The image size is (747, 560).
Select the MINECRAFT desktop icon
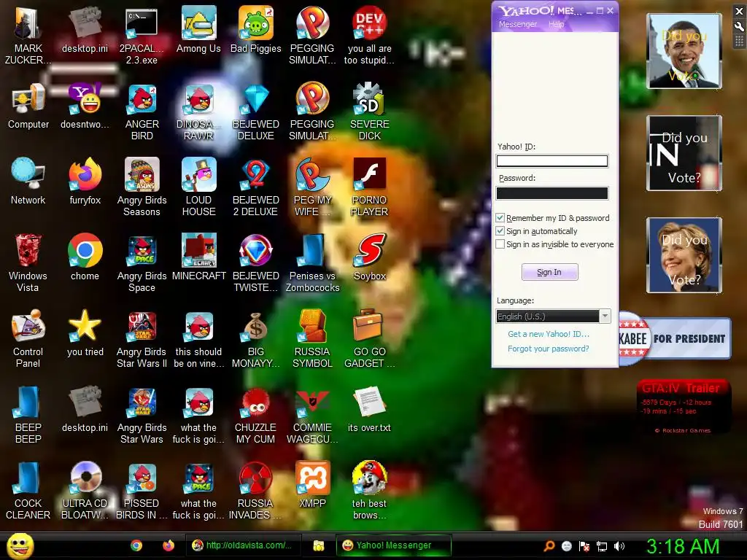pos(198,257)
